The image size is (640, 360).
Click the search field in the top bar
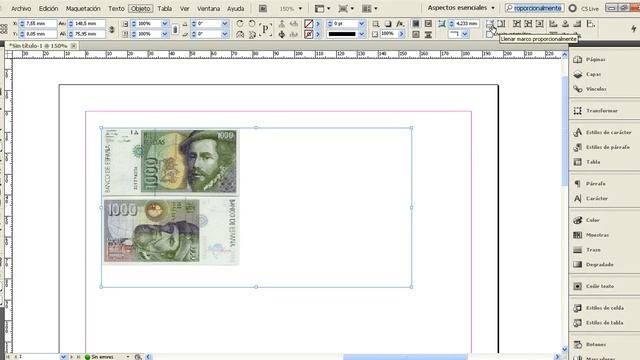pos(535,8)
